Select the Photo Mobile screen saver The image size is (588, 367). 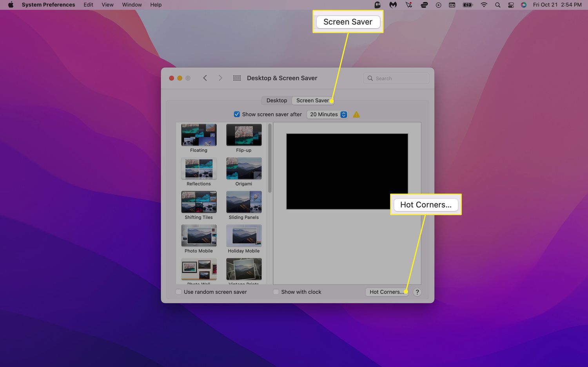coord(199,239)
